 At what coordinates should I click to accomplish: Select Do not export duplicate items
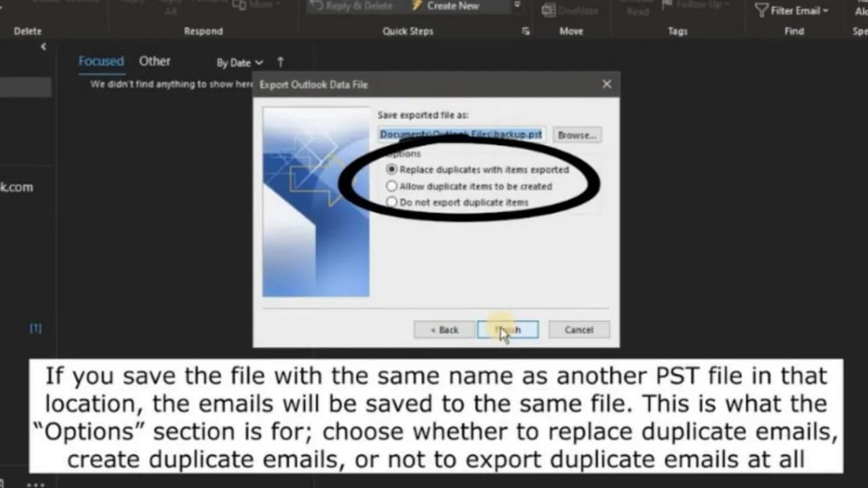point(391,202)
